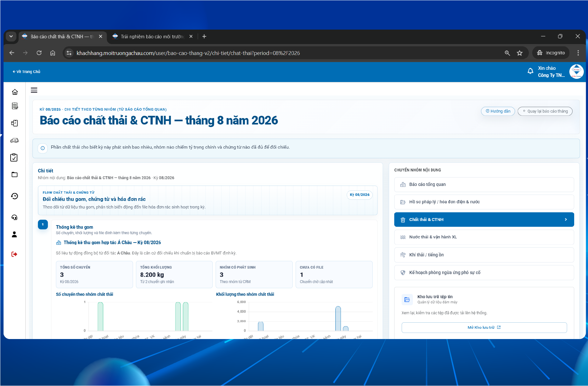Close the 'Trải nghiệm báo cáo môi trường' tab
Image resolution: width=588 pixels, height=386 pixels.
(191, 36)
